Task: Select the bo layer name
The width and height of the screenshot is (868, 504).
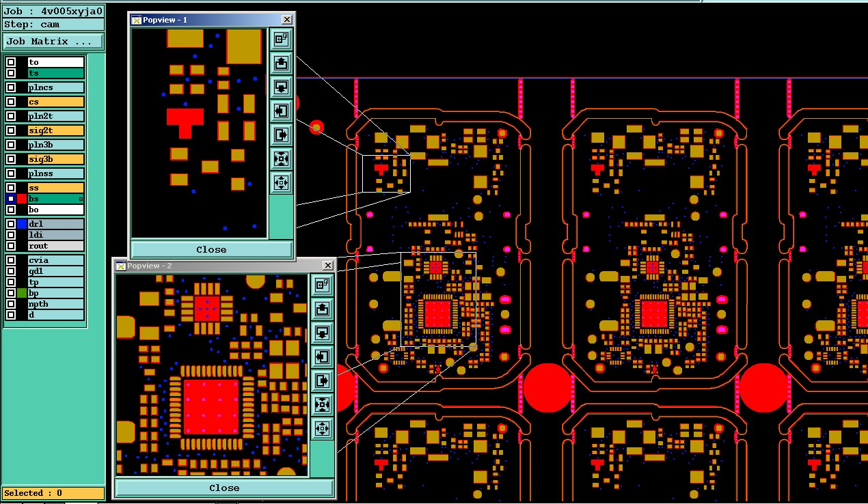Action: (x=56, y=210)
